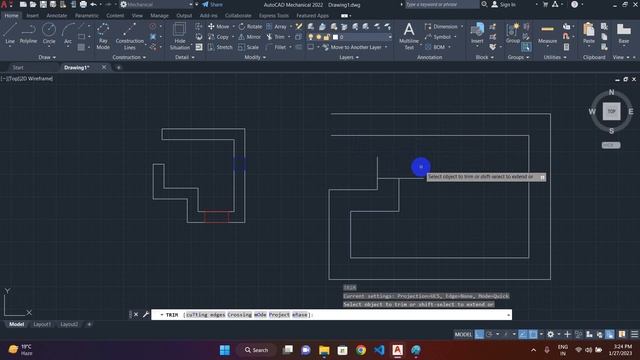Select the Mirror tool
Viewport: 640px width, 360px height.
pyautogui.click(x=249, y=37)
